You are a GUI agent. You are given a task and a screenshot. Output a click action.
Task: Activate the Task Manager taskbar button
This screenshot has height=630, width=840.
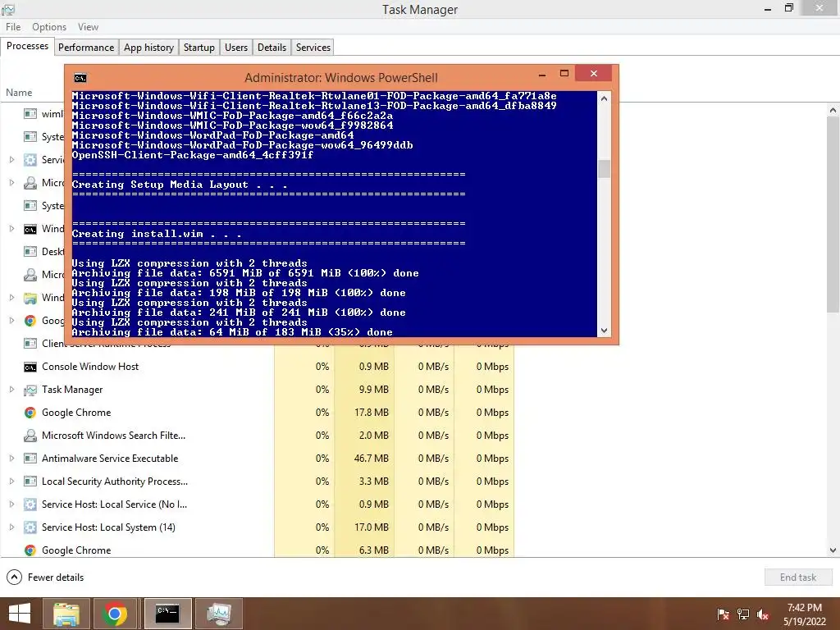pyautogui.click(x=218, y=614)
